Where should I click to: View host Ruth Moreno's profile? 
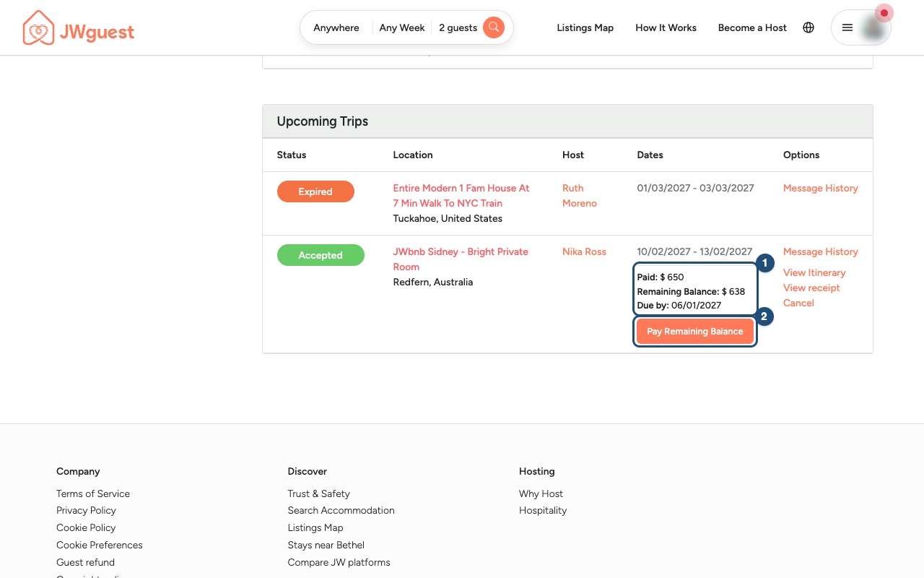pyautogui.click(x=580, y=196)
